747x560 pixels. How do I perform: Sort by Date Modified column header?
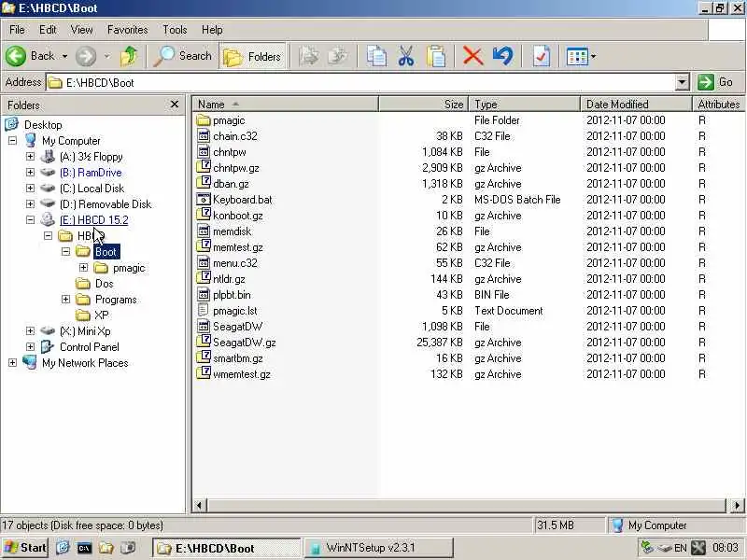[636, 105]
